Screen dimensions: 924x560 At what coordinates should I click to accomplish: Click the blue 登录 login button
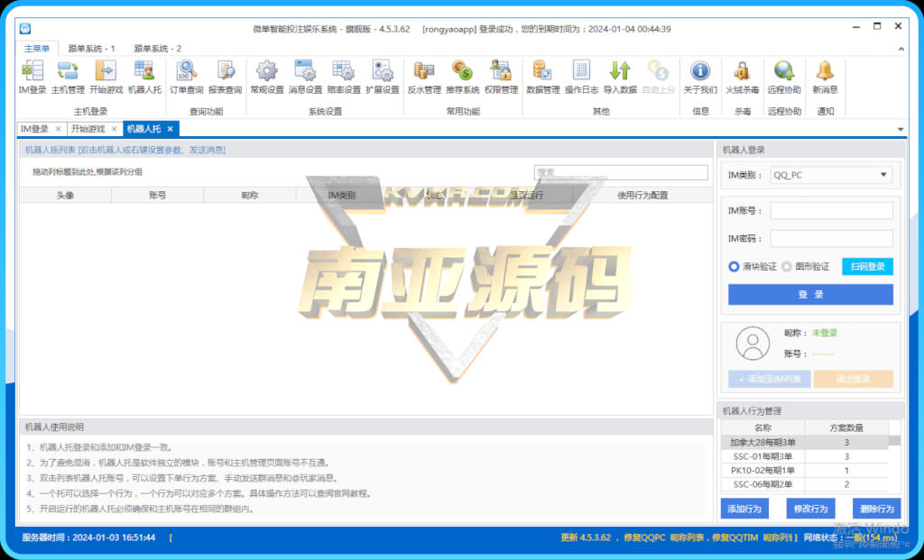coord(810,294)
